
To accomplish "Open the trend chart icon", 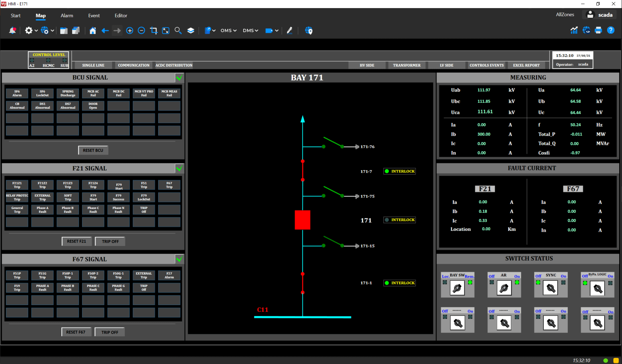I will [x=574, y=31].
